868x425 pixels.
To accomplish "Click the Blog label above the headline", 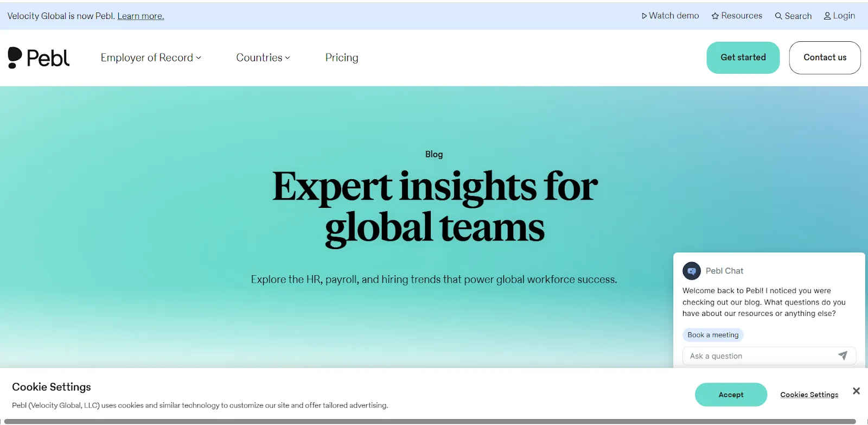I will click(434, 154).
